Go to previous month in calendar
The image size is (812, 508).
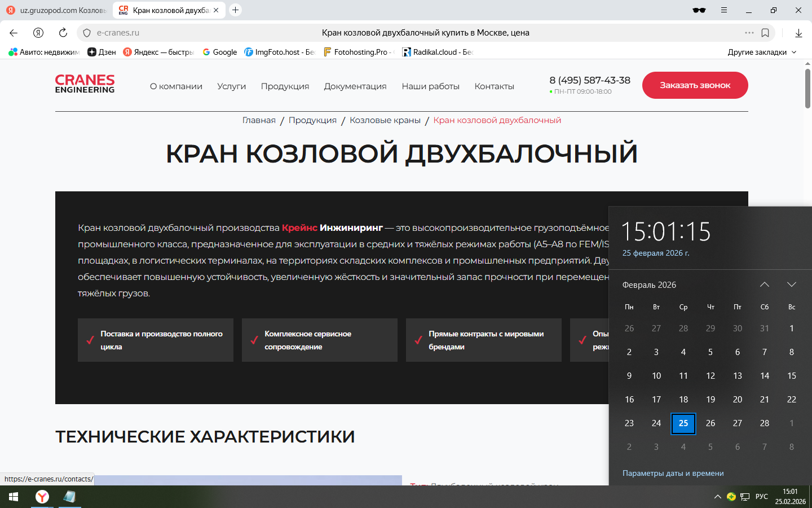coord(765,284)
